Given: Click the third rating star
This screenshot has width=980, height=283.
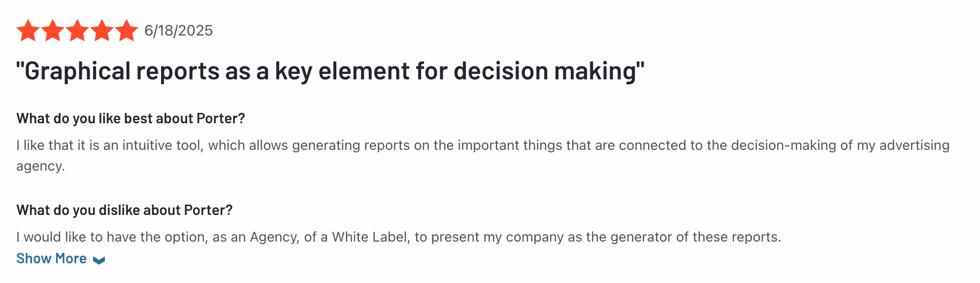Looking at the screenshot, I should (x=77, y=31).
